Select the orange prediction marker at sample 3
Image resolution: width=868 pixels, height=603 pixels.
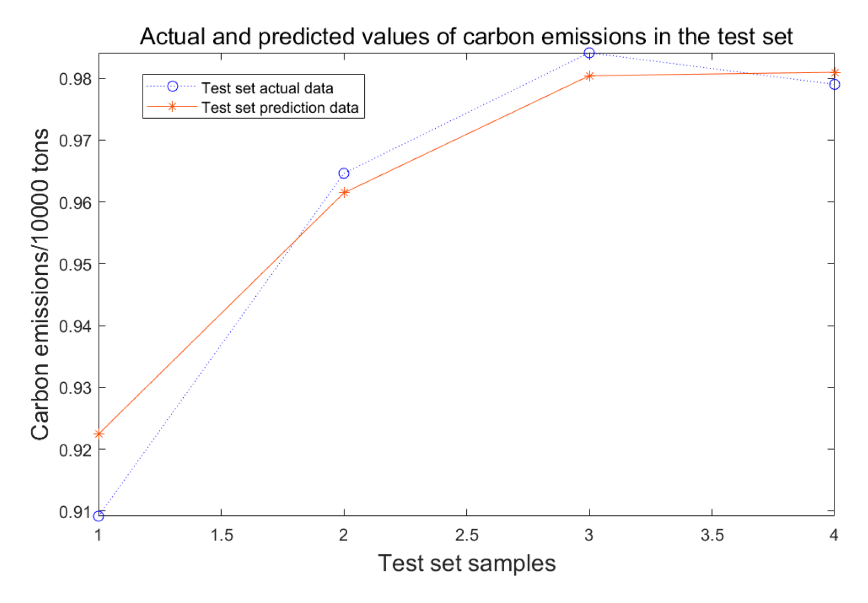pos(589,76)
